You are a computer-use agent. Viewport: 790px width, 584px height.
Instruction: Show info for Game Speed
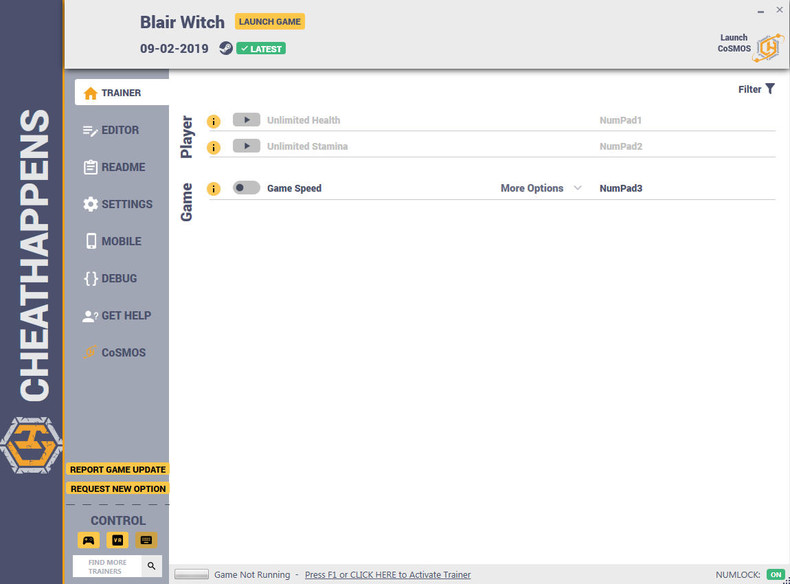214,188
